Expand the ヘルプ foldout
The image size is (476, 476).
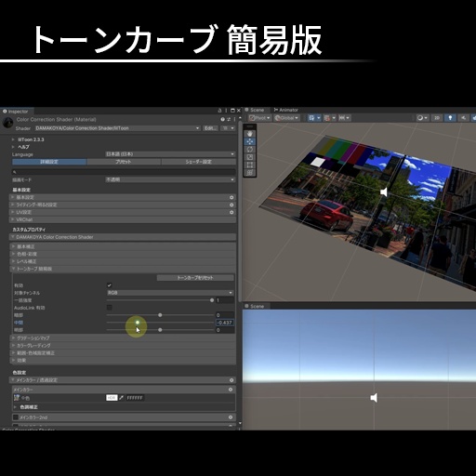[x=13, y=147]
